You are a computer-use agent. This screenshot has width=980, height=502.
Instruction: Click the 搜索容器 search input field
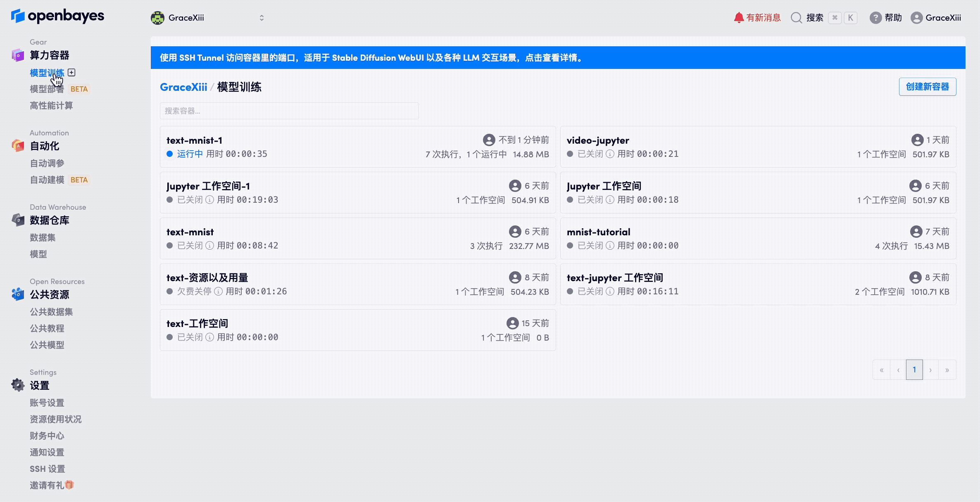pos(289,111)
